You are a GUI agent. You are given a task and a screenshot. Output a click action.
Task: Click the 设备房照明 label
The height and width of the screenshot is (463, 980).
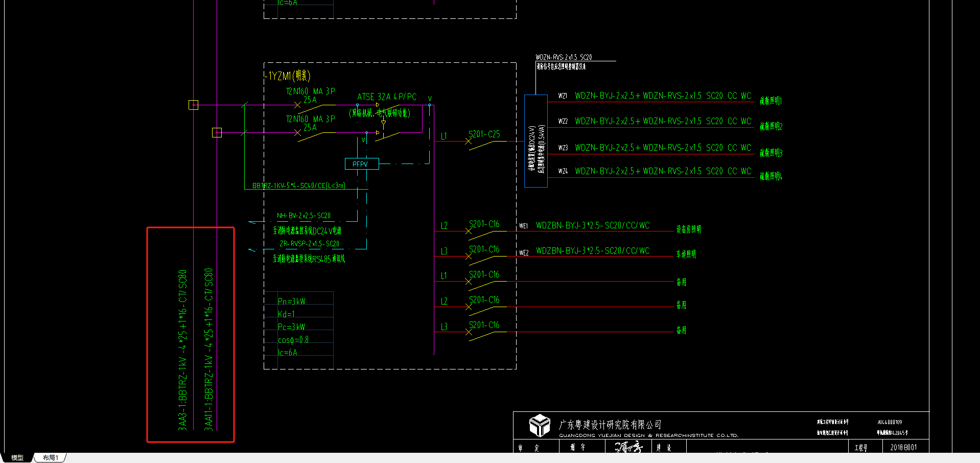pos(688,229)
